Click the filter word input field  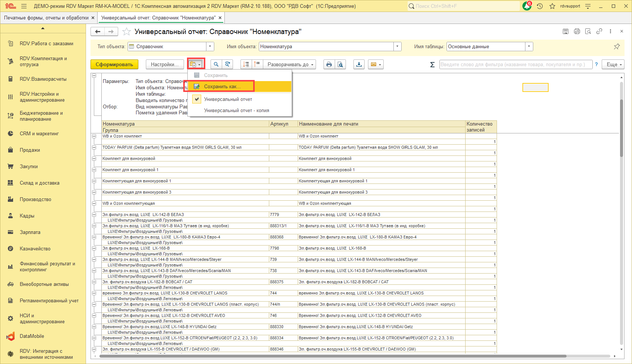[x=515, y=65]
